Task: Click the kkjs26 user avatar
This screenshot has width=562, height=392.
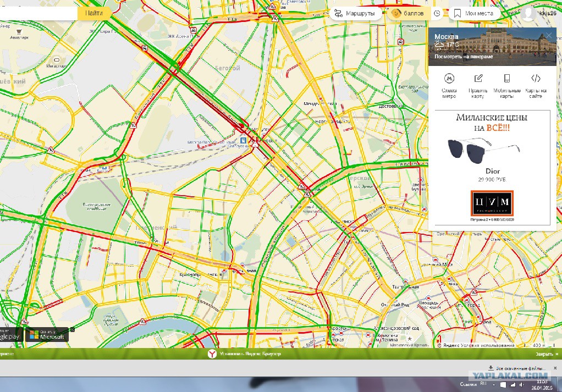Action: pos(528,13)
